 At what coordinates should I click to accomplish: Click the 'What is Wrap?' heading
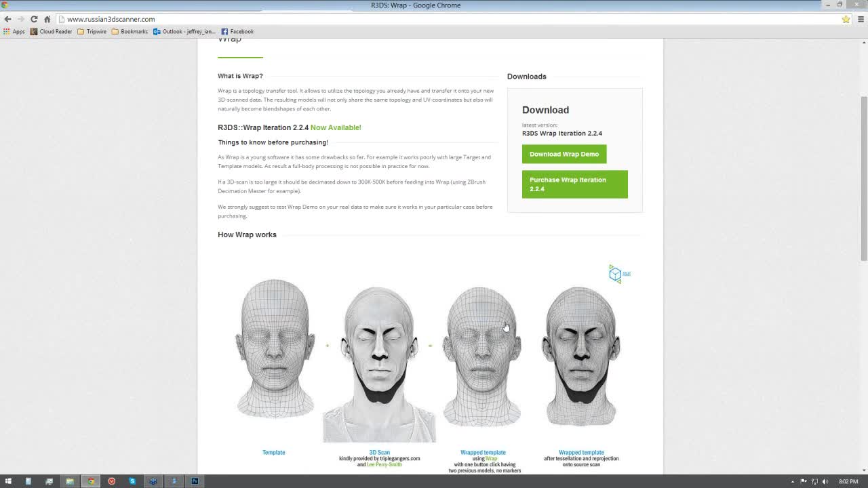(x=240, y=76)
